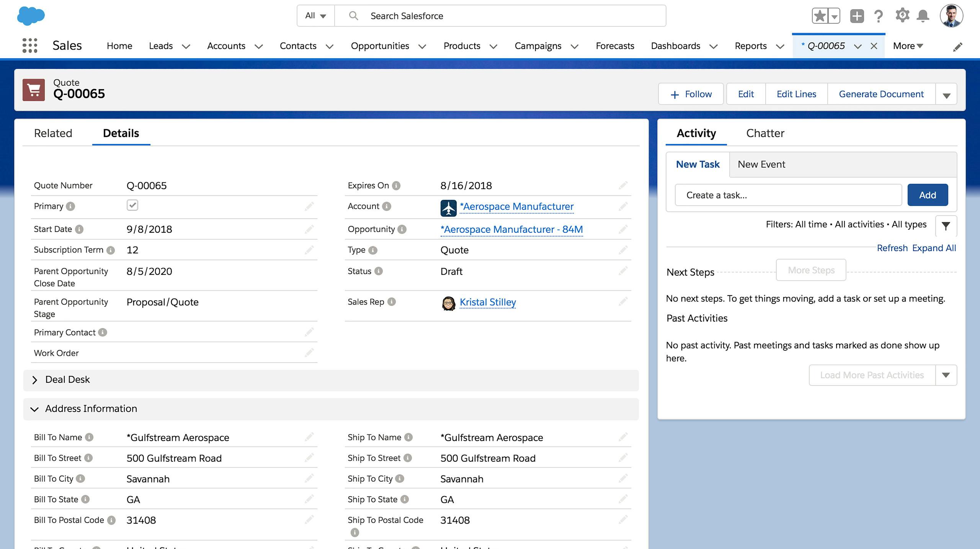Click the Edit button
Screen dimensions: 980x549
click(x=746, y=94)
